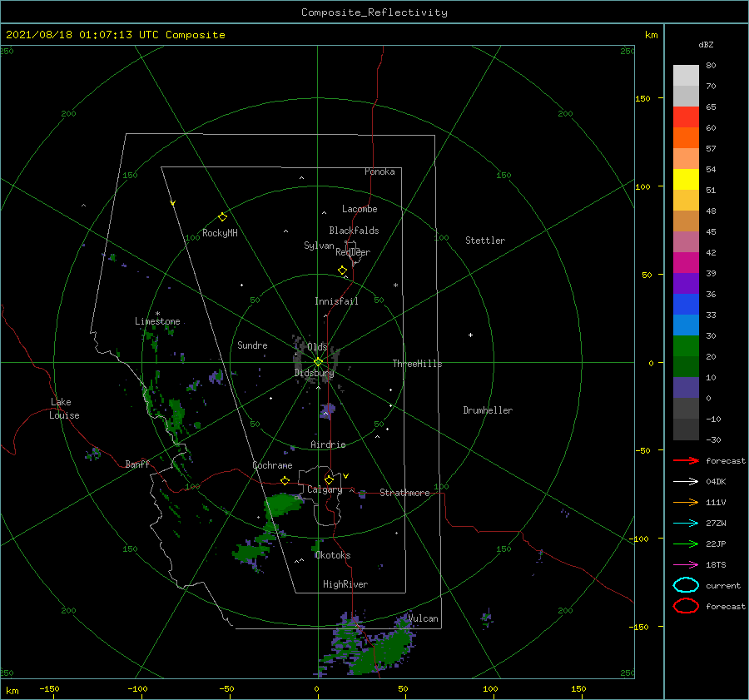
Task: Click the white plus marker east of ThreeHills
Action: [x=470, y=335]
